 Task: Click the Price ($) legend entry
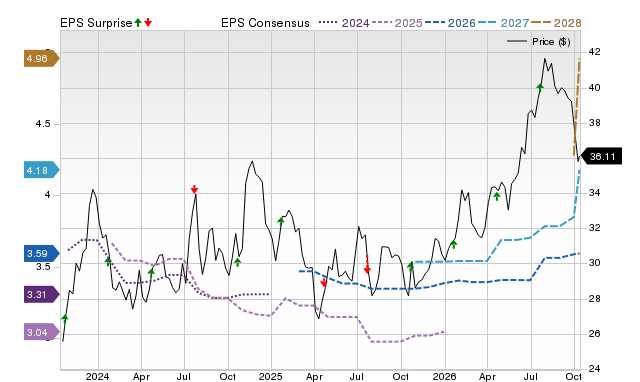coord(538,42)
